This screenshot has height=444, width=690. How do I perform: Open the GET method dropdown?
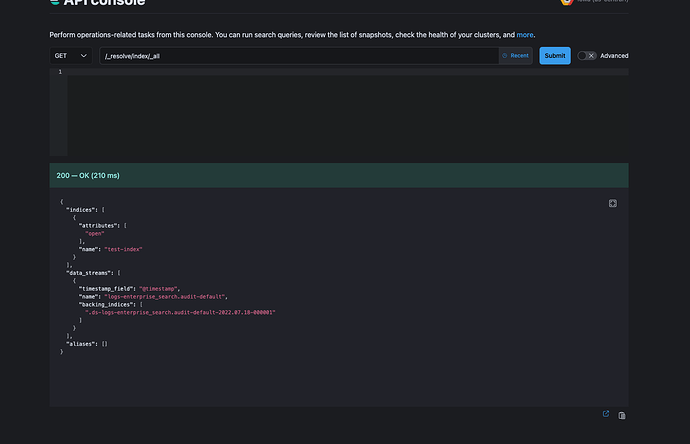coord(71,56)
